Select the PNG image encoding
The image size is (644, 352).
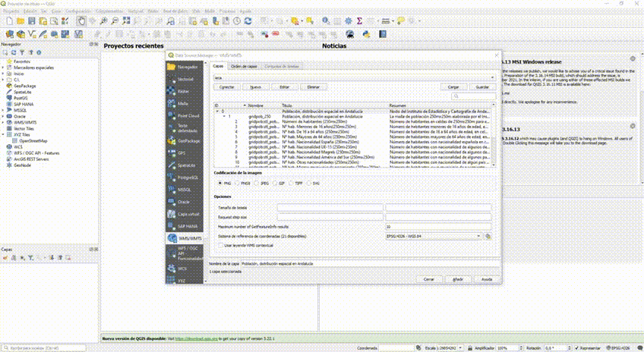(219, 183)
